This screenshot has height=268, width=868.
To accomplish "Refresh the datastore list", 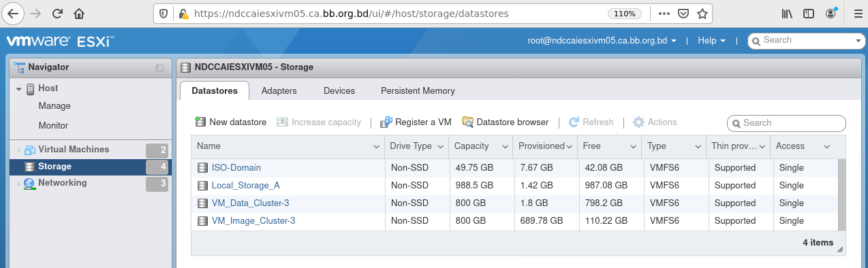I will pos(591,122).
